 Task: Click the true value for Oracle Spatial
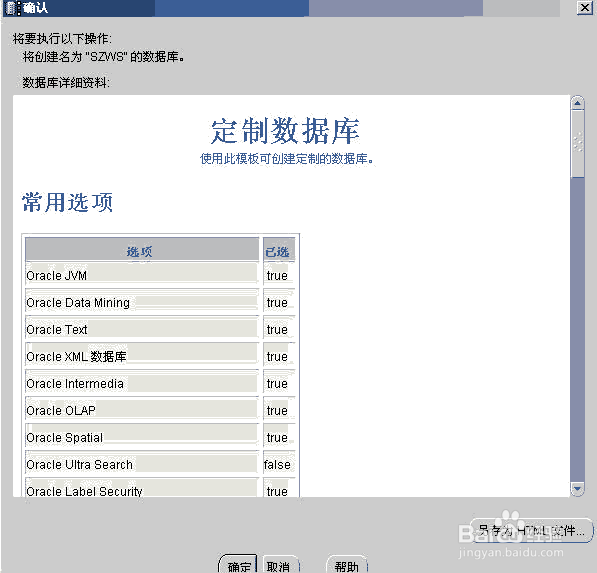277,437
